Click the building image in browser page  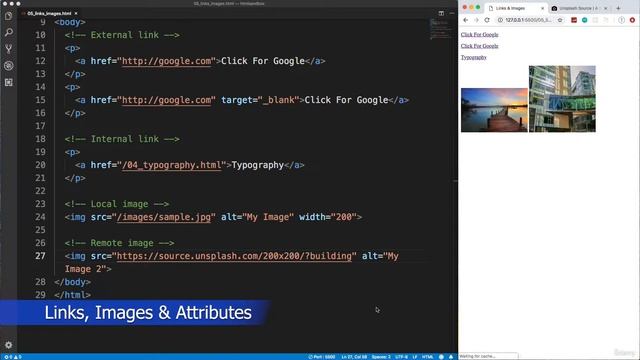(x=562, y=99)
